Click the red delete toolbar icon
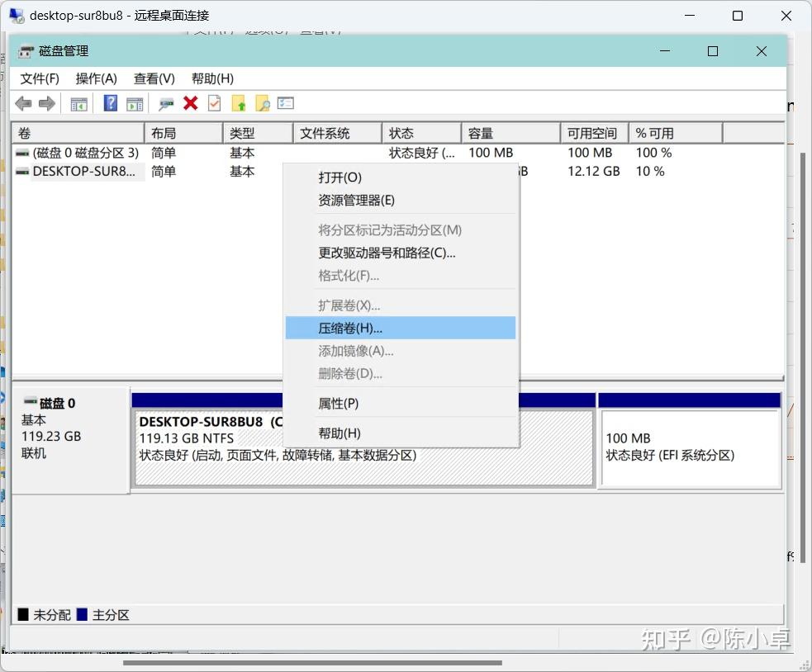This screenshot has height=672, width=812. pyautogui.click(x=191, y=102)
